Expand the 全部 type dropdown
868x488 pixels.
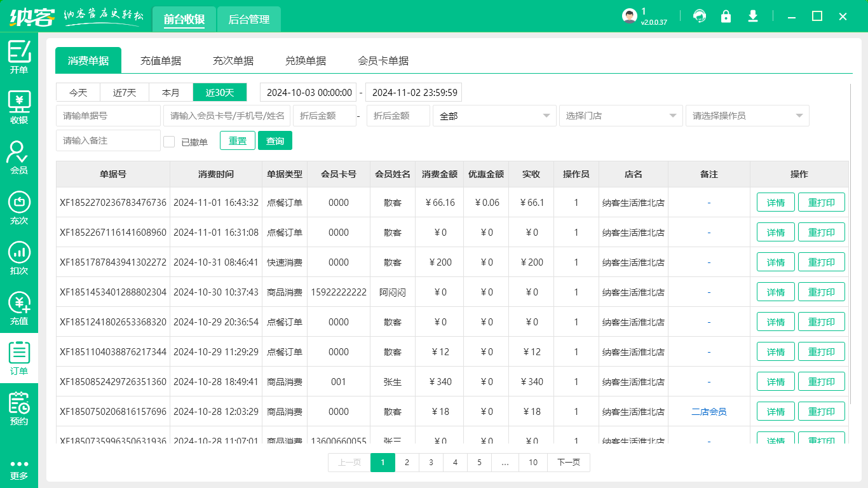click(494, 116)
